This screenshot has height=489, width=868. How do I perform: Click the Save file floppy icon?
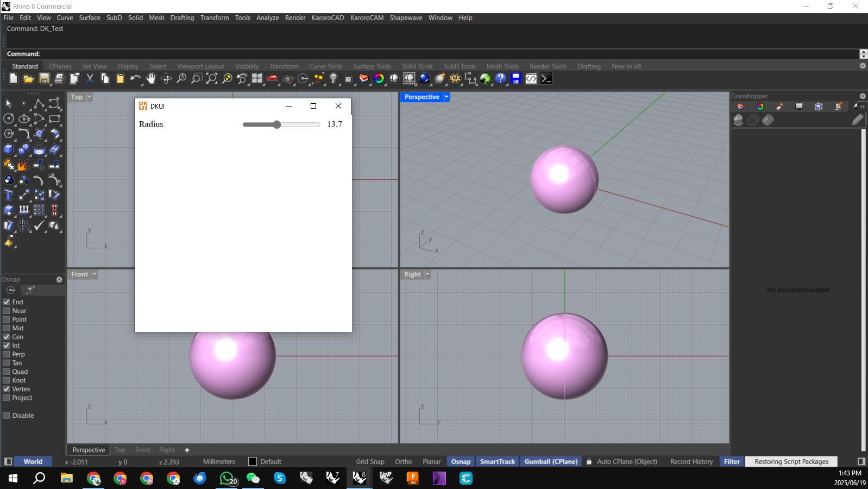pyautogui.click(x=44, y=79)
